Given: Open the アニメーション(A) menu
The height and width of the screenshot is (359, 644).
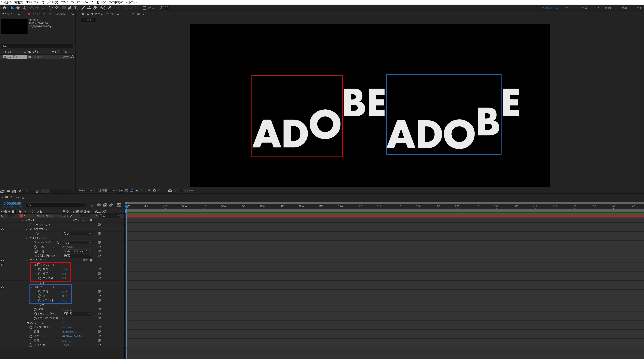Looking at the screenshot, I should click(x=85, y=2).
